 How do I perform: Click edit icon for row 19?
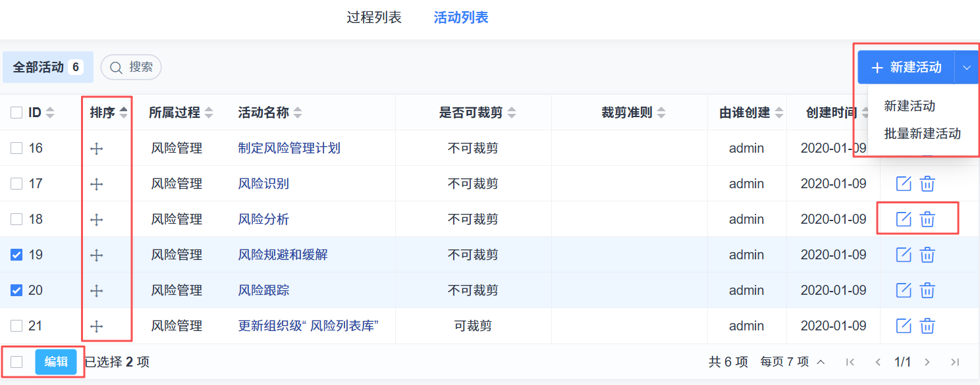pos(904,255)
